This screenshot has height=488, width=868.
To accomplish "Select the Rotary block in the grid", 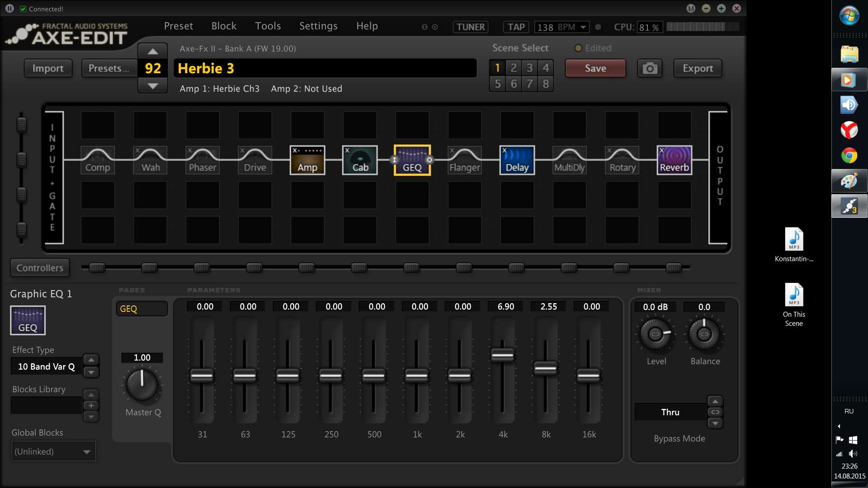I will tap(622, 160).
